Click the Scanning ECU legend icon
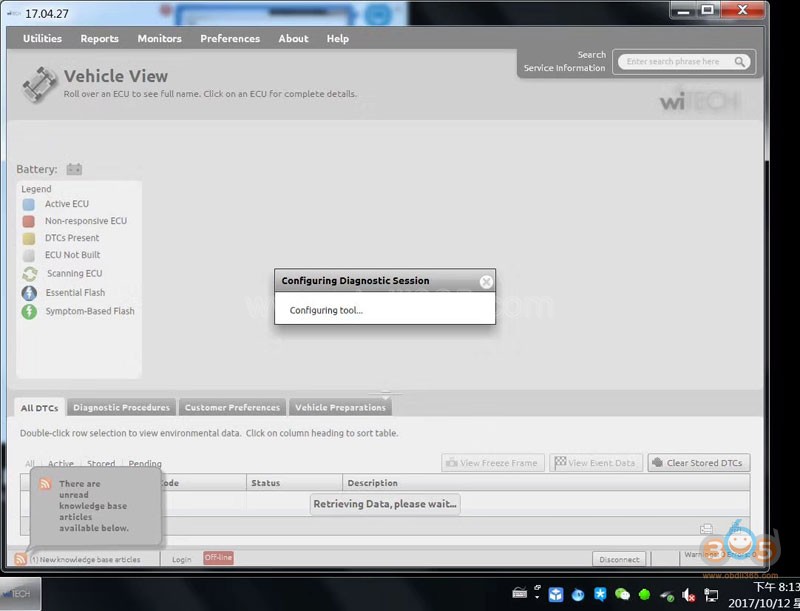Screen dimensions: 800x611 tap(30, 273)
